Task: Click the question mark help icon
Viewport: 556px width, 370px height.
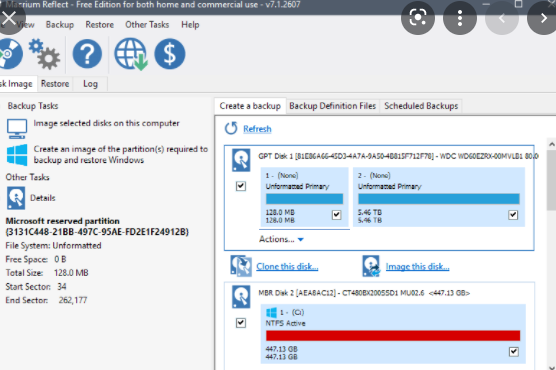Action: (87, 54)
